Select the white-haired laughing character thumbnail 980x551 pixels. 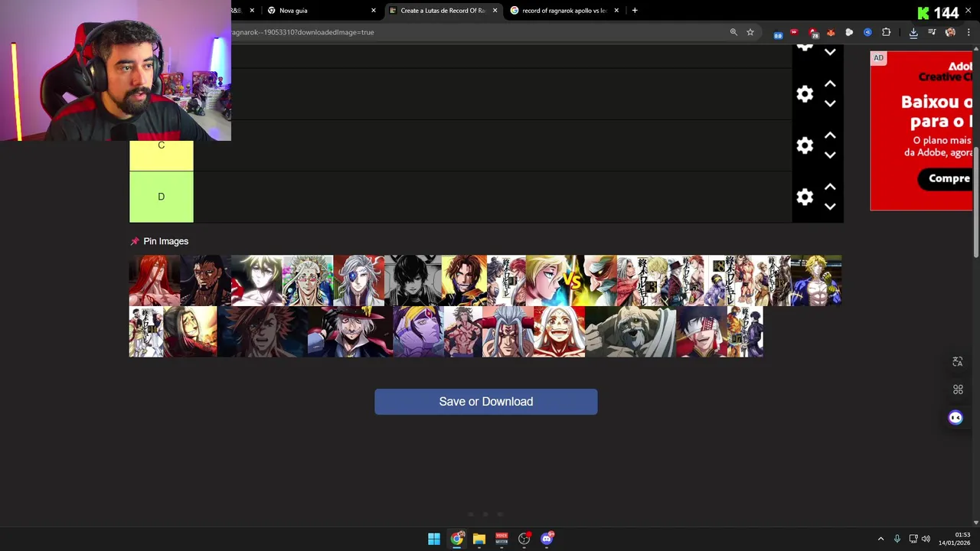pyautogui.click(x=559, y=332)
